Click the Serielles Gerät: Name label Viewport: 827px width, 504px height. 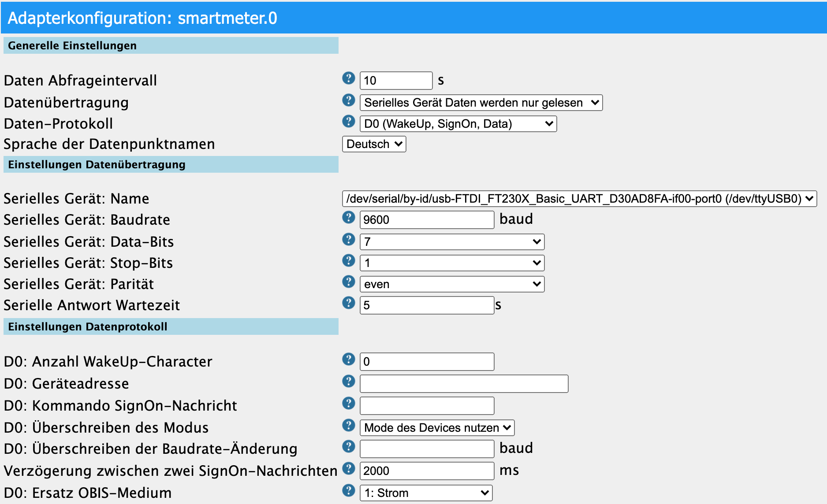click(76, 199)
